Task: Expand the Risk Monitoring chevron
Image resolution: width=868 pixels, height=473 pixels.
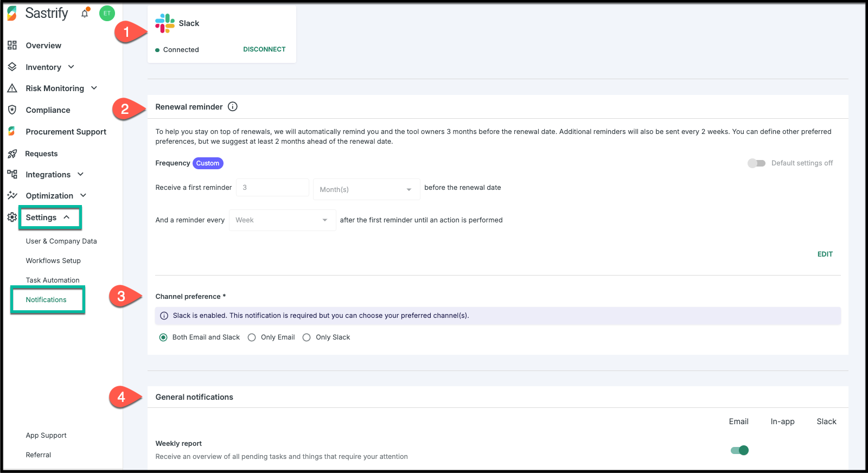Action: [x=94, y=88]
